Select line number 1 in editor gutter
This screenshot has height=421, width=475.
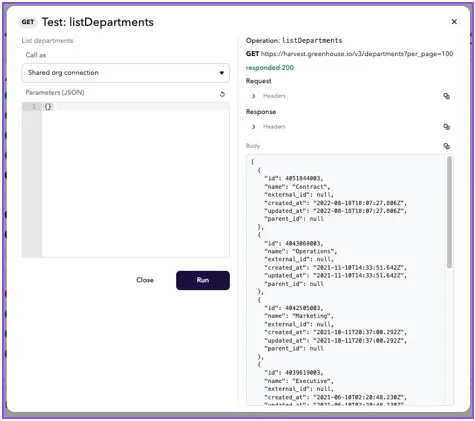[x=33, y=107]
